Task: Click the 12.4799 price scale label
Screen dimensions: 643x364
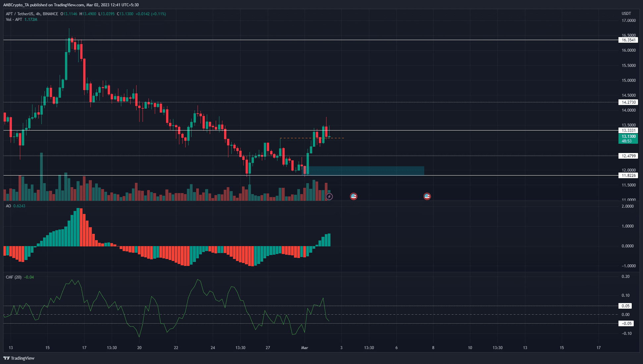Action: click(x=628, y=156)
